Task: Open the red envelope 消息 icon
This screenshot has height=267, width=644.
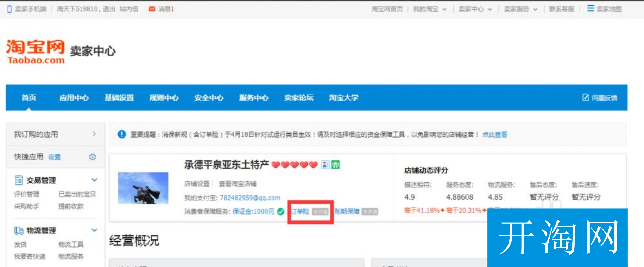Action: [x=152, y=9]
